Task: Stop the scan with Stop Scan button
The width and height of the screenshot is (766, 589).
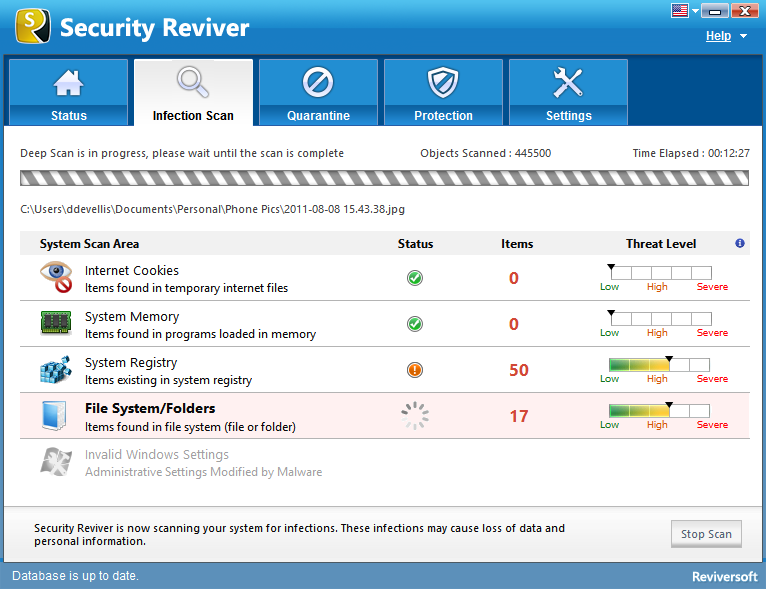Action: pos(706,534)
